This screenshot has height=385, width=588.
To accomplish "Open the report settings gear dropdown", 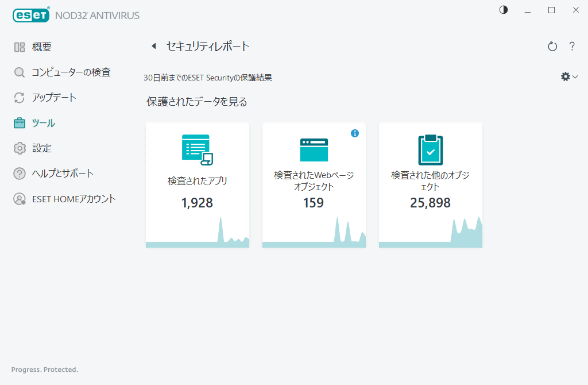I will 565,76.
